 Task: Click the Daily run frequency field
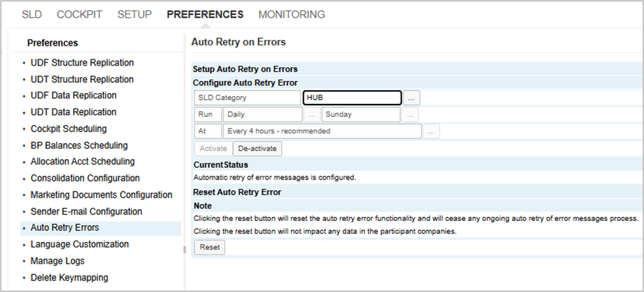[262, 114]
